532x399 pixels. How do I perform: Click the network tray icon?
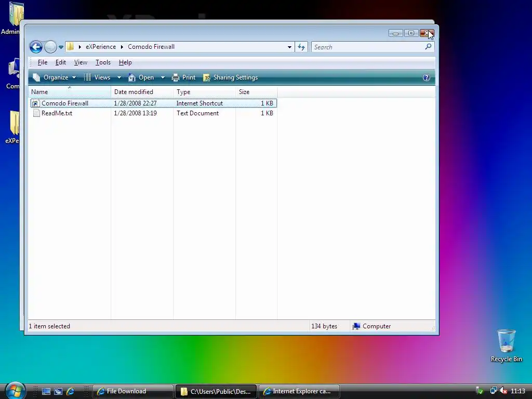(494, 391)
